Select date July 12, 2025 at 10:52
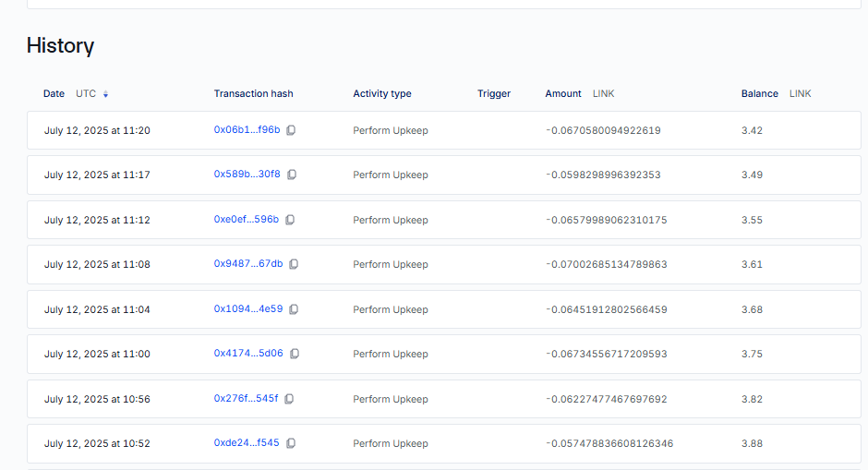 97,443
